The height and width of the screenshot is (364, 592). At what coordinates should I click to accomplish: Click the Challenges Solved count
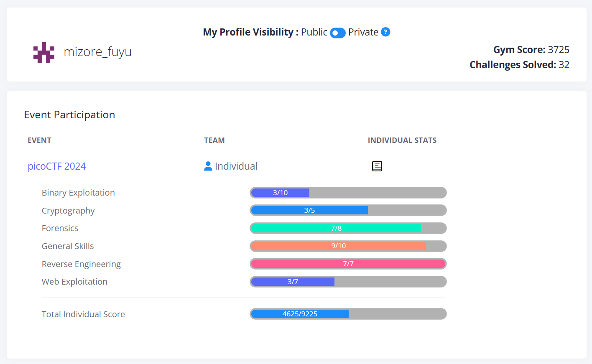(x=564, y=65)
